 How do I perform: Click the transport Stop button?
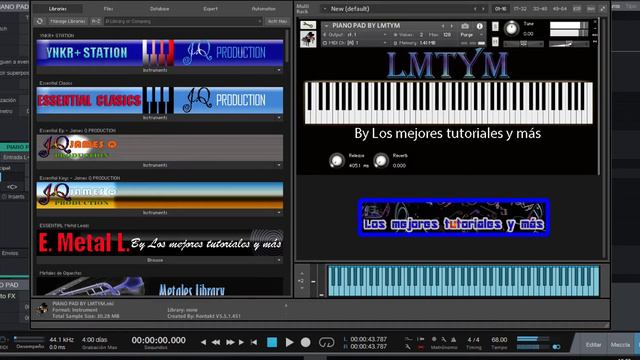(272, 342)
